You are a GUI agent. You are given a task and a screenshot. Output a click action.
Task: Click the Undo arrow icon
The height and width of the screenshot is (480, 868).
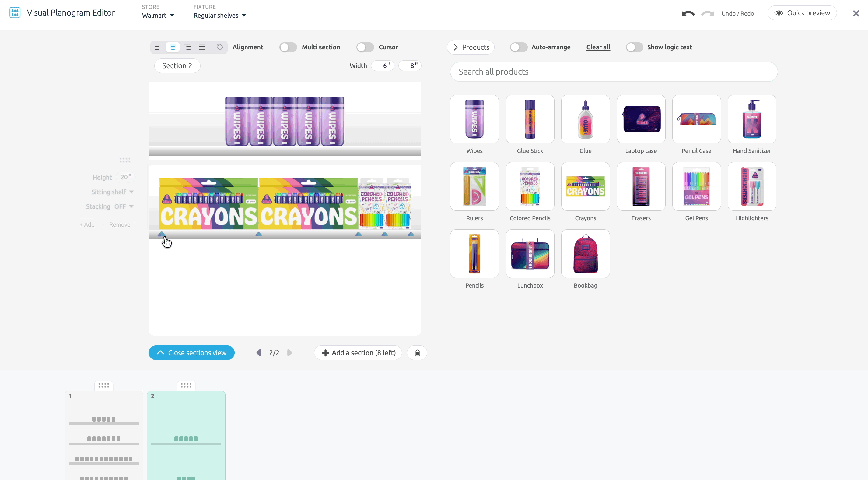[x=688, y=13]
